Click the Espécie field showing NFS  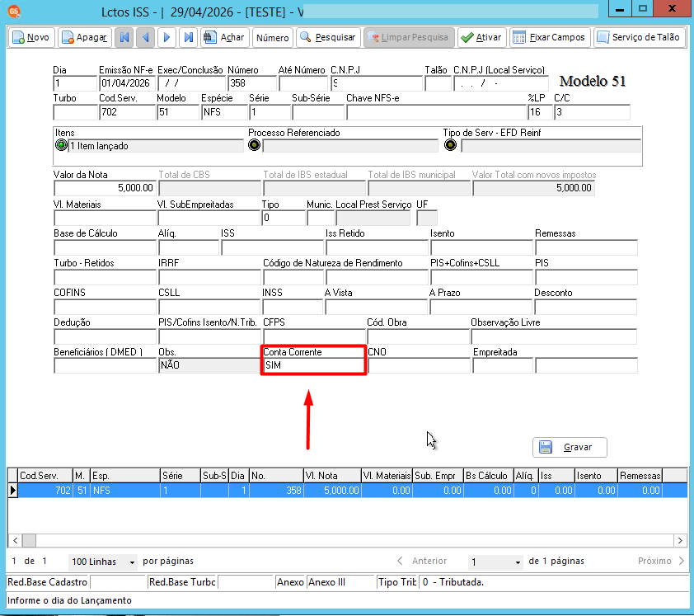point(224,112)
